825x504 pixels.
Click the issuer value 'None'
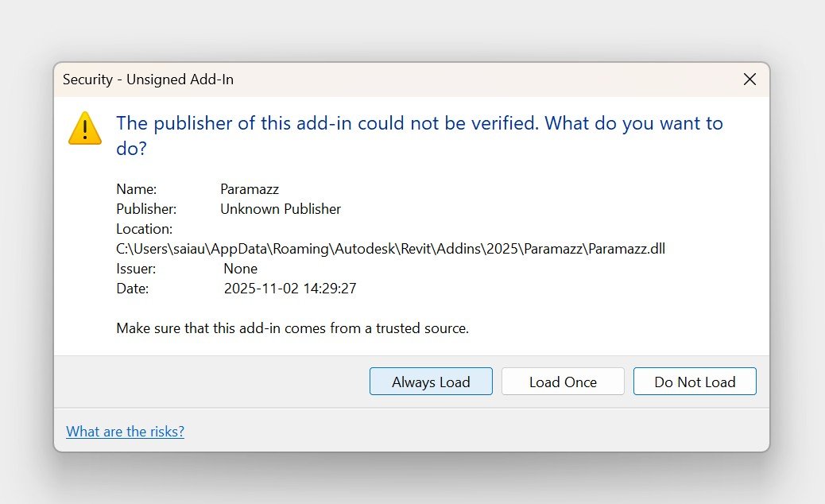point(241,269)
